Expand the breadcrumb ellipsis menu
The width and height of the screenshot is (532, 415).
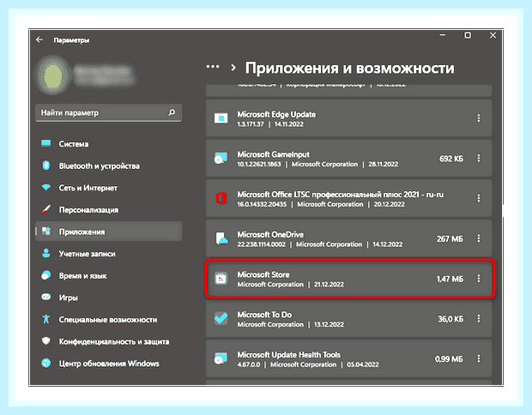pyautogui.click(x=213, y=67)
